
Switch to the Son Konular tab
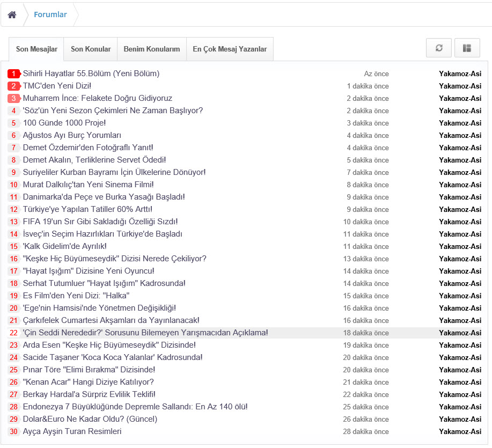pos(91,49)
